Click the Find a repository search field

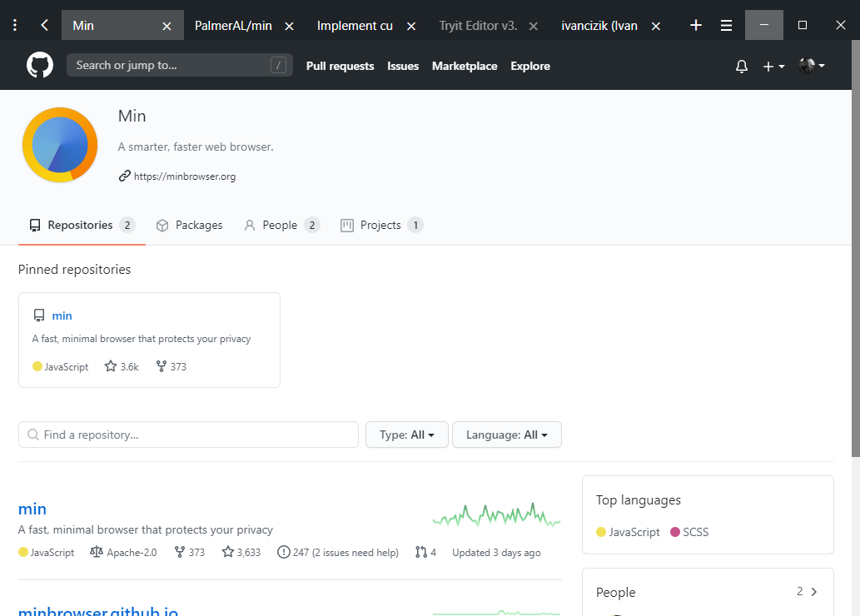click(188, 435)
